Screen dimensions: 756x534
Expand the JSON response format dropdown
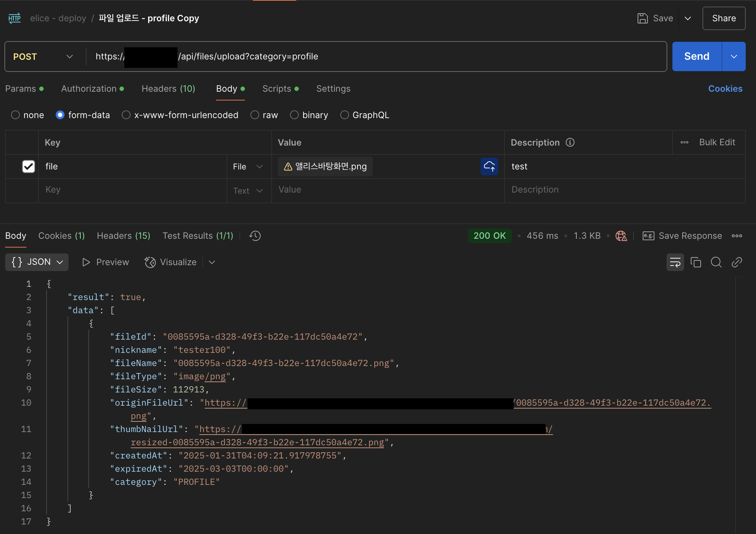tap(37, 262)
